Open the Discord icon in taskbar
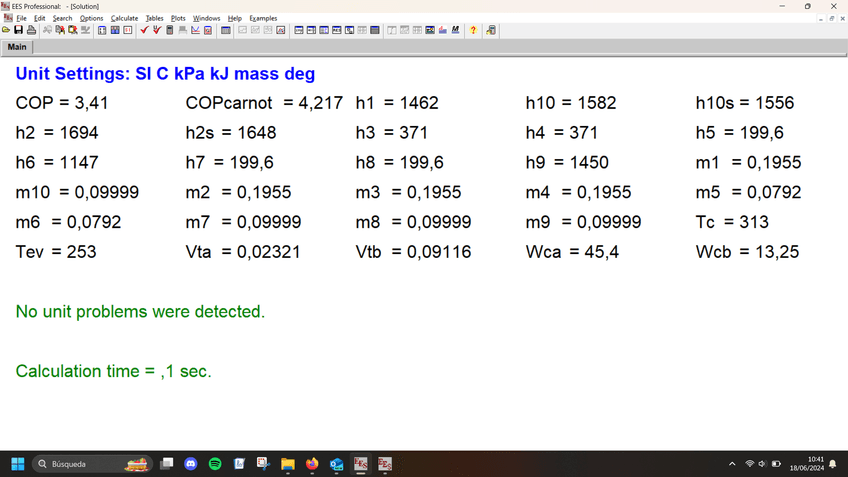The width and height of the screenshot is (848, 477). [x=191, y=464]
